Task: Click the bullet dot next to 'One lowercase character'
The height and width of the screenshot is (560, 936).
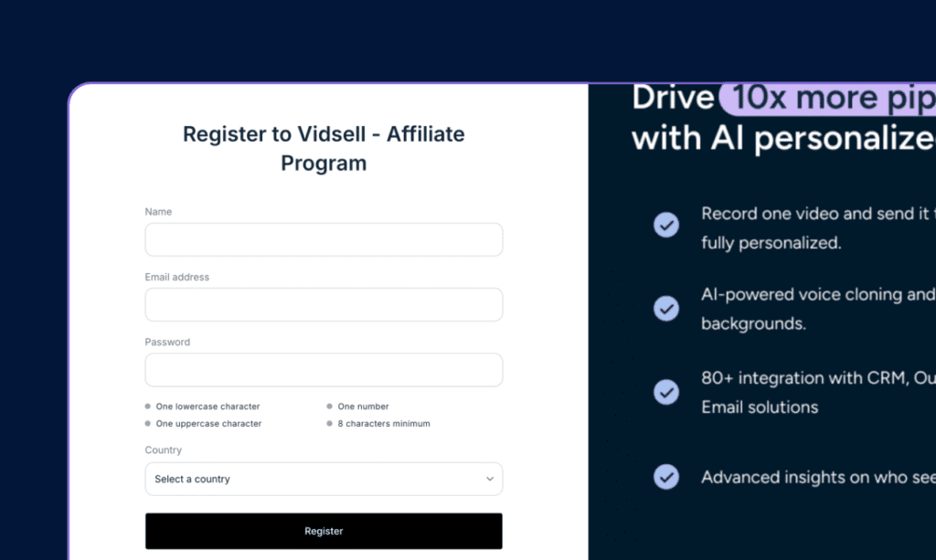Action: [148, 407]
